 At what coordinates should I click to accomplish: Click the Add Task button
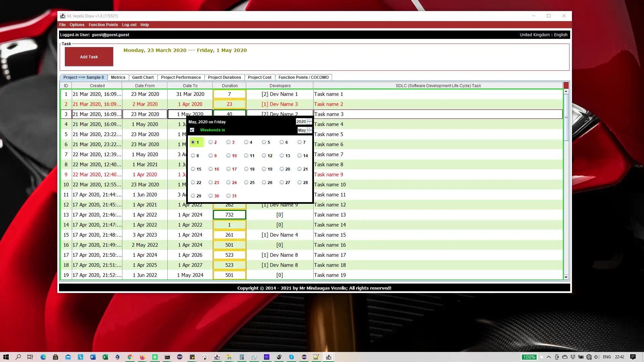[x=89, y=57]
